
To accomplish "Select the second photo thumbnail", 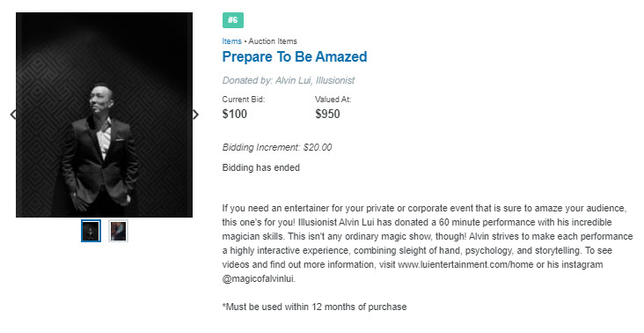I will pos(118,231).
